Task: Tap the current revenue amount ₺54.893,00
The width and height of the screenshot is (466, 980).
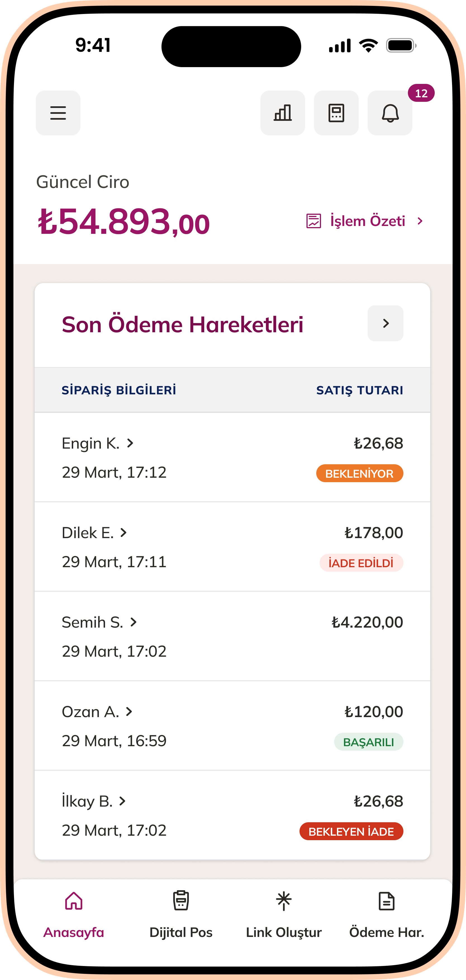Action: 124,222
